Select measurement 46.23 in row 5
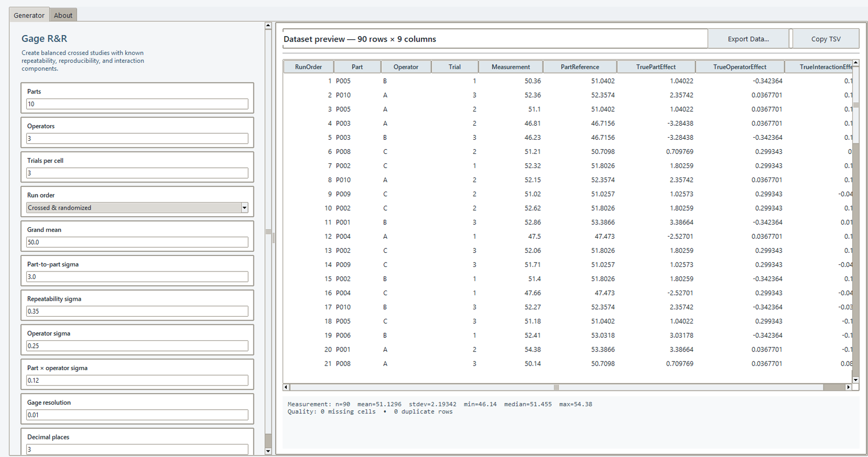Image resolution: width=868 pixels, height=457 pixels. (510, 137)
